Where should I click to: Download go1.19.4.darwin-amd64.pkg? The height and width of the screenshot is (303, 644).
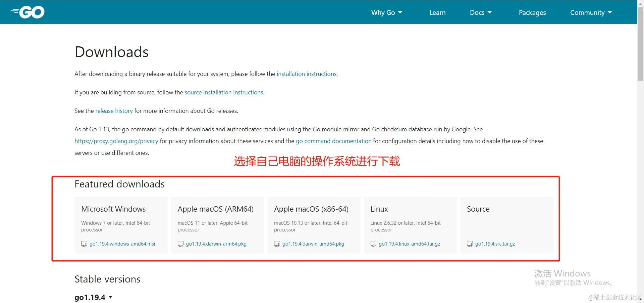[x=313, y=244]
